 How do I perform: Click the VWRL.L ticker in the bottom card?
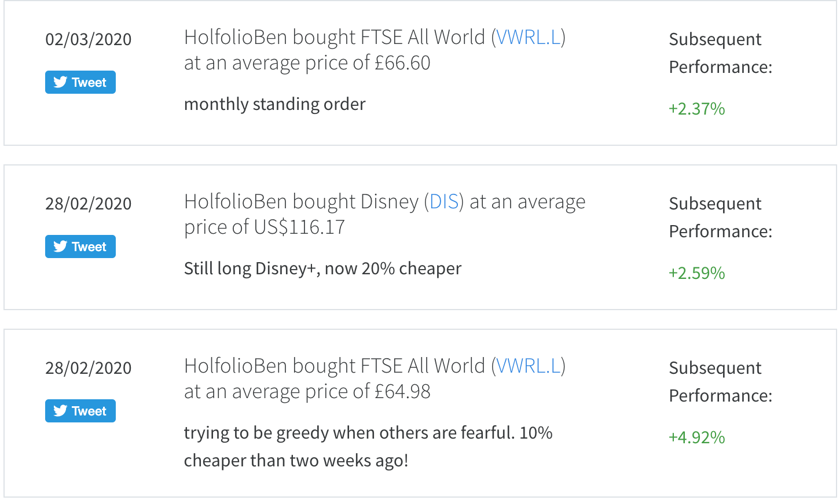tap(529, 366)
